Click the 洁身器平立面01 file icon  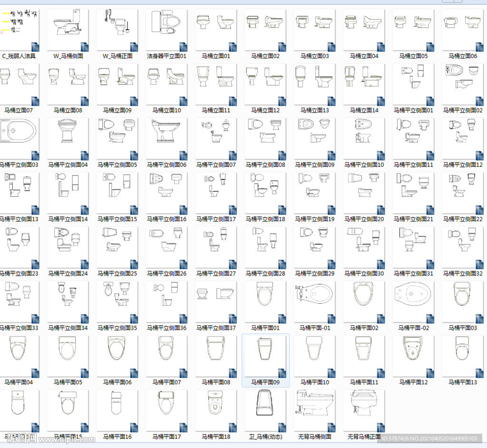(x=167, y=30)
